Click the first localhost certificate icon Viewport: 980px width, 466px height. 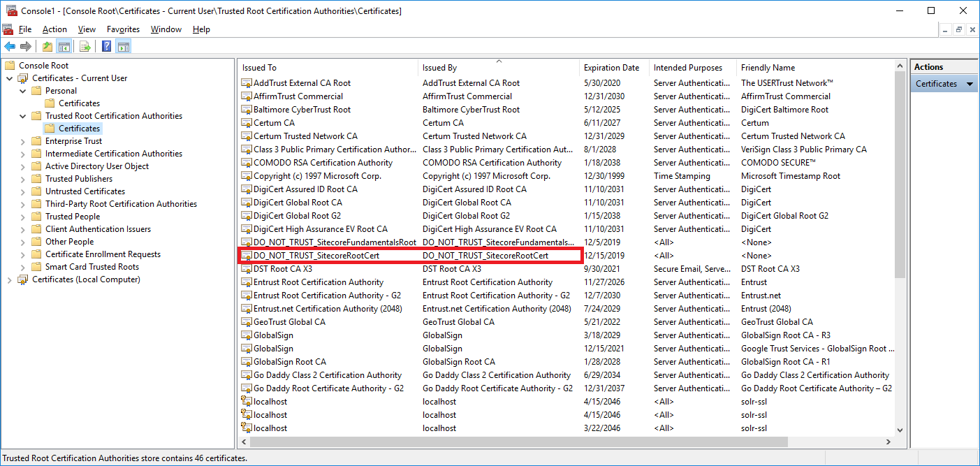coord(246,402)
